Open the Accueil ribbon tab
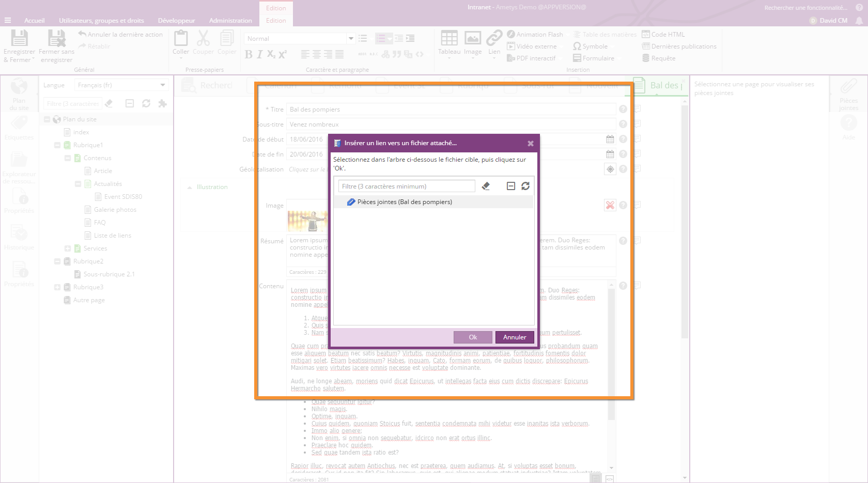This screenshot has height=483, width=868. coord(34,21)
